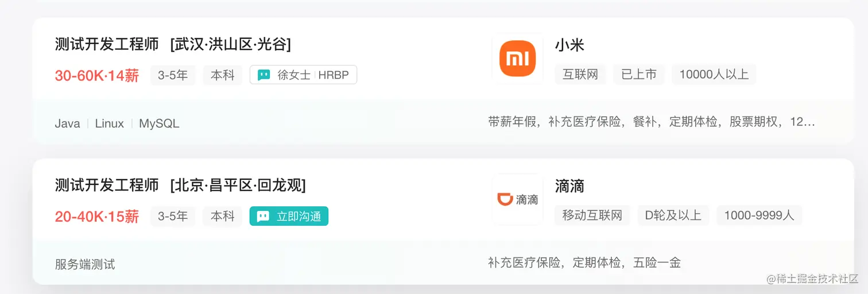Open 测试开发工程师 北京·昌平区·回龙观 job title
Image resolution: width=868 pixels, height=294 pixels.
tap(180, 185)
